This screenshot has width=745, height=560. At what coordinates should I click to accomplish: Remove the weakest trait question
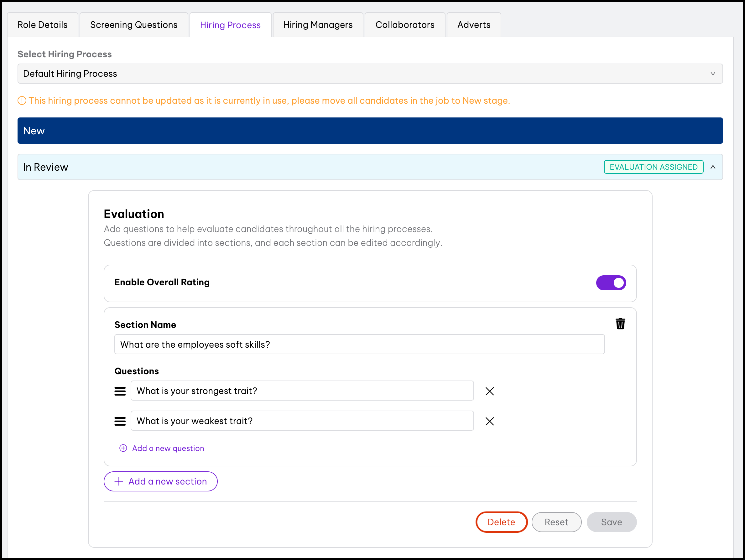coord(489,421)
